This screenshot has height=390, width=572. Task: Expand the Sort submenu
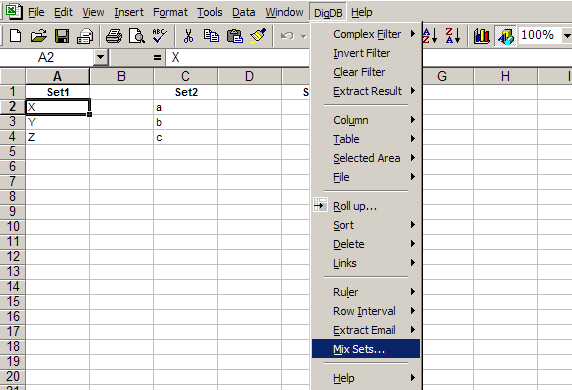coord(366,225)
